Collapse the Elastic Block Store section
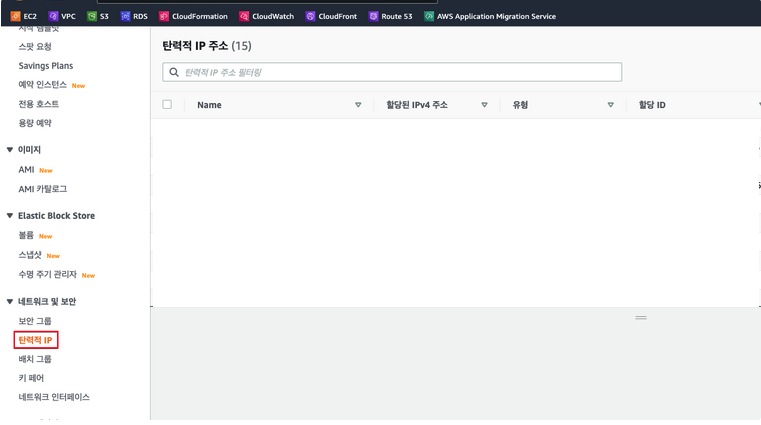The height and width of the screenshot is (425, 761). click(x=10, y=216)
